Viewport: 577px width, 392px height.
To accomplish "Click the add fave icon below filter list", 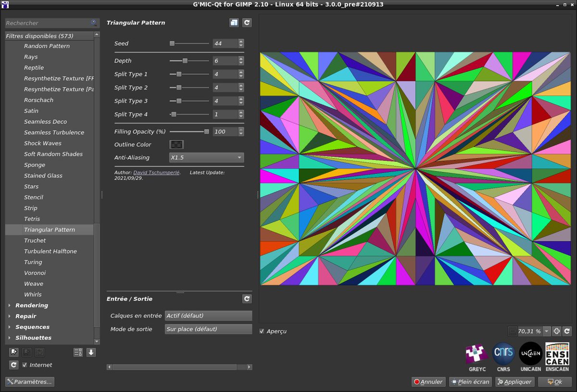I will point(14,352).
